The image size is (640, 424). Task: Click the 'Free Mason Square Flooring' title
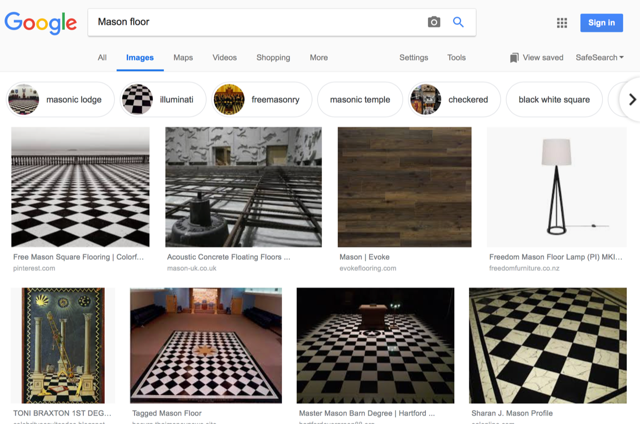coord(78,257)
